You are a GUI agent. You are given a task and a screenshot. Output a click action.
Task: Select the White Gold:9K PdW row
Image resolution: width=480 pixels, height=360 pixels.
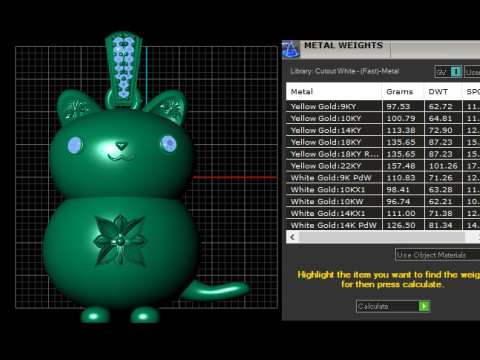click(383, 178)
